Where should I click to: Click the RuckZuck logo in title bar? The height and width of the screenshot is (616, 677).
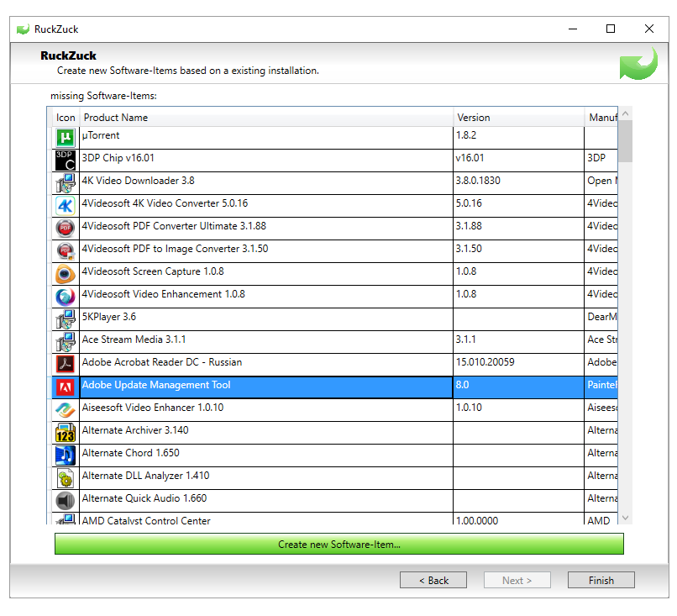(x=23, y=29)
